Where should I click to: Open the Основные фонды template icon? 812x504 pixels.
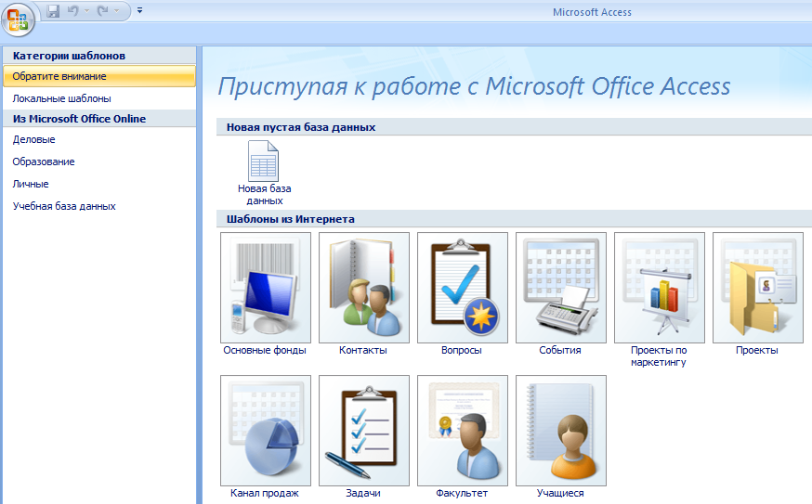[x=266, y=287]
